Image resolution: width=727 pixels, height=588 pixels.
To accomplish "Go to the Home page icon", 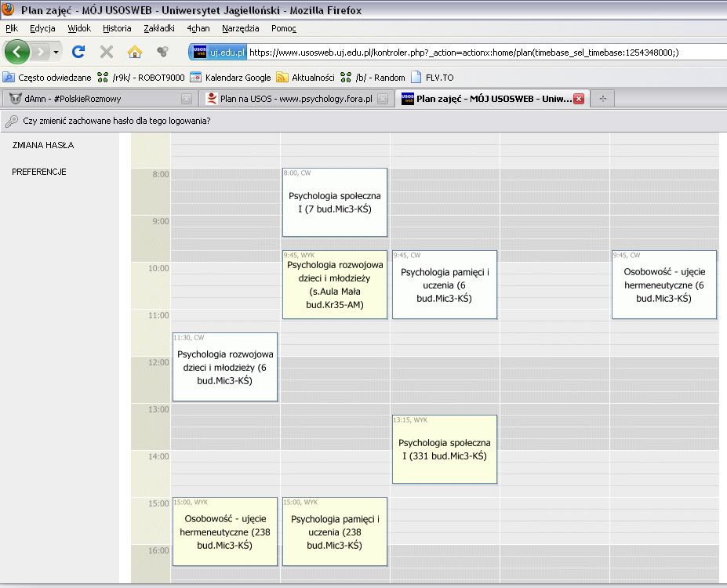I will (135, 52).
